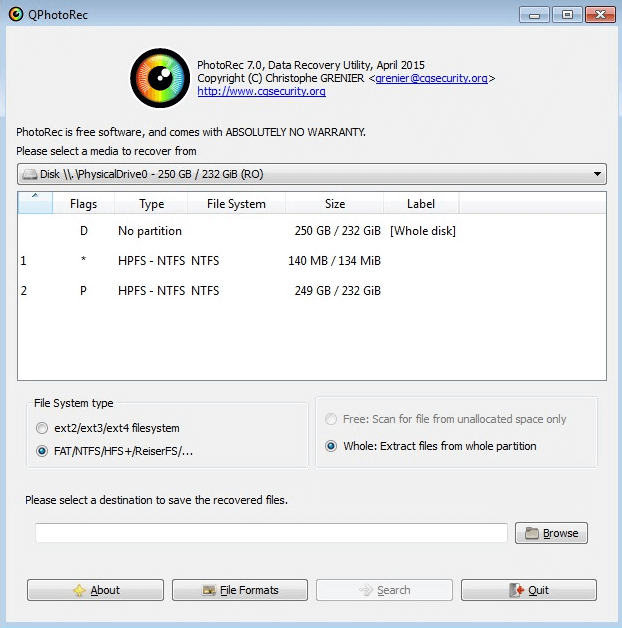Sort by the File System column header
This screenshot has width=622, height=628.
[x=236, y=204]
